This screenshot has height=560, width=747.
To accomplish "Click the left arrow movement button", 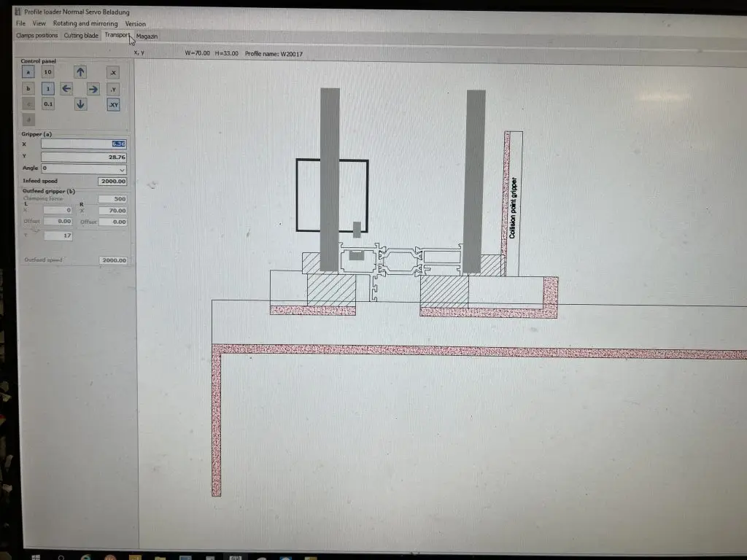I will (66, 88).
